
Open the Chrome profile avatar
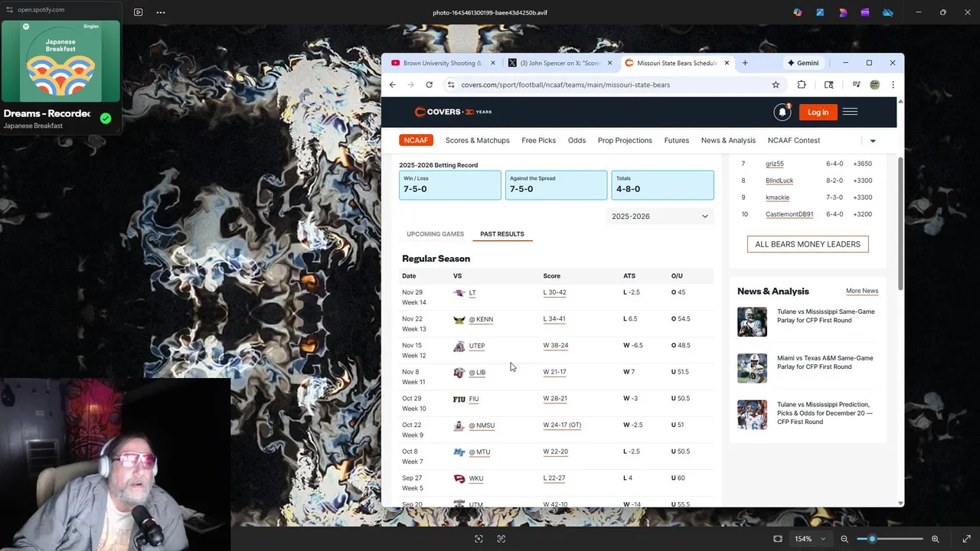click(874, 85)
